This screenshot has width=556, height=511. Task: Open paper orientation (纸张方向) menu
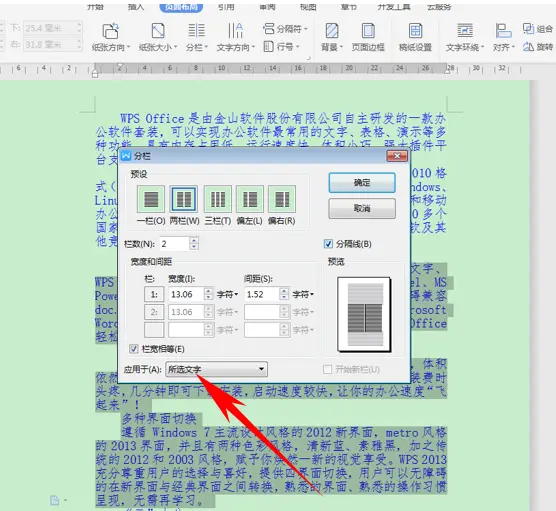point(111,37)
